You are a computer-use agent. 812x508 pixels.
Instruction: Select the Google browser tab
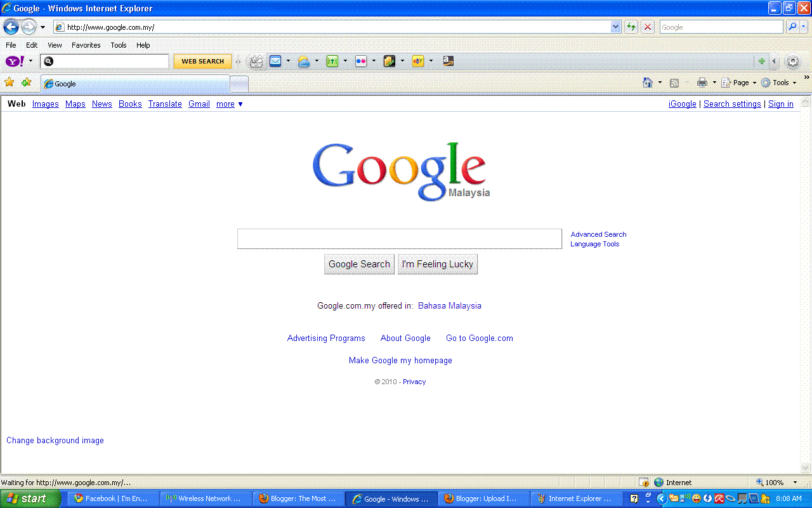tap(135, 84)
